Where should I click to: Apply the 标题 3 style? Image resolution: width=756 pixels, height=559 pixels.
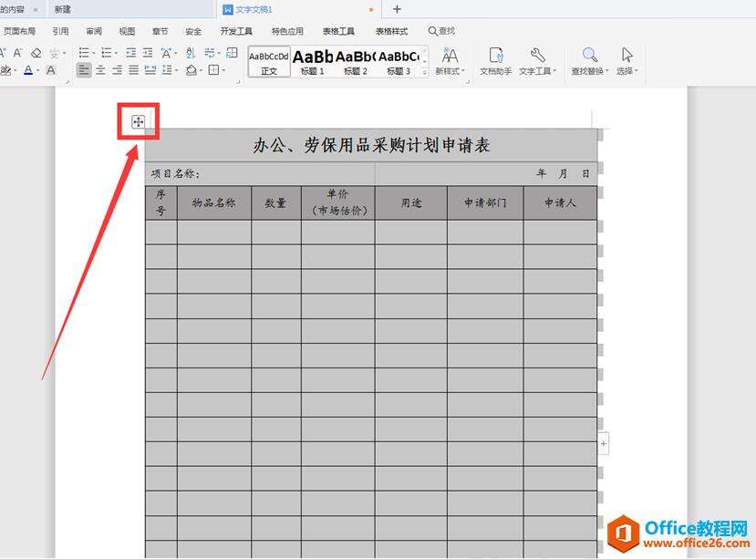399,62
